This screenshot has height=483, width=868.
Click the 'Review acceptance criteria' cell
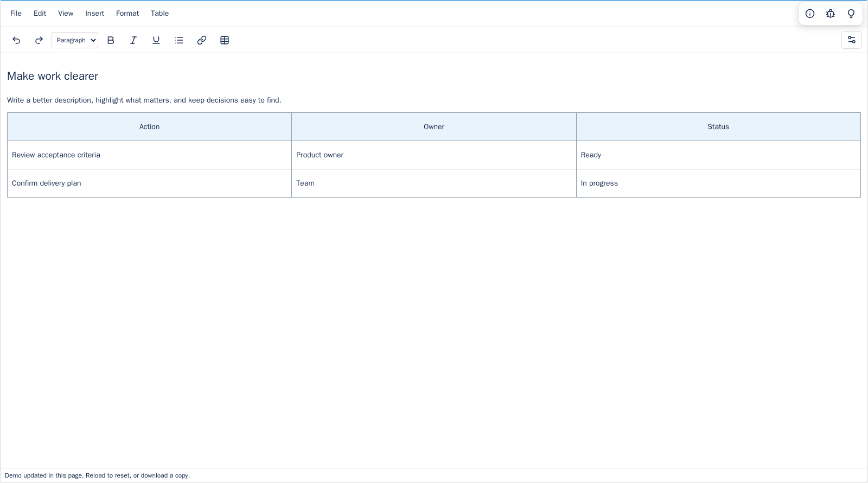pos(149,155)
